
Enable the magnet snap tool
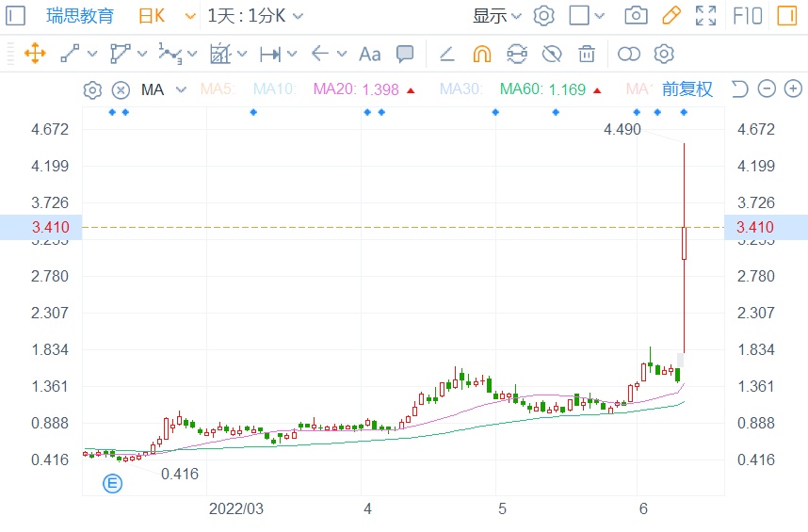(481, 54)
